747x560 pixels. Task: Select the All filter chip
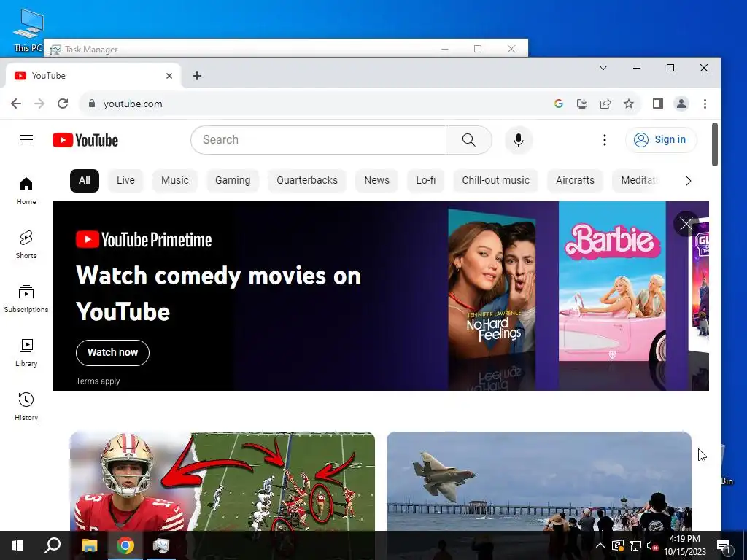[x=85, y=181]
